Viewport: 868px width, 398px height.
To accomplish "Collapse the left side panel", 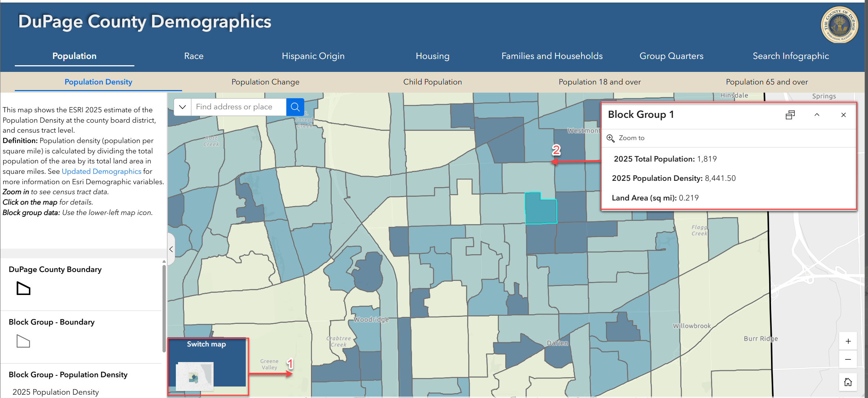I will tap(171, 249).
